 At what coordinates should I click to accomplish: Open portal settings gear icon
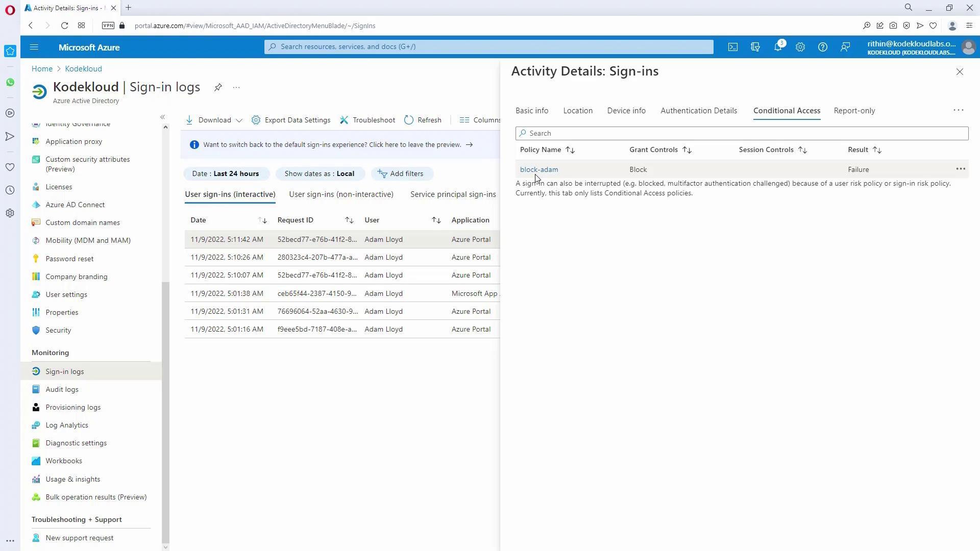click(x=800, y=47)
